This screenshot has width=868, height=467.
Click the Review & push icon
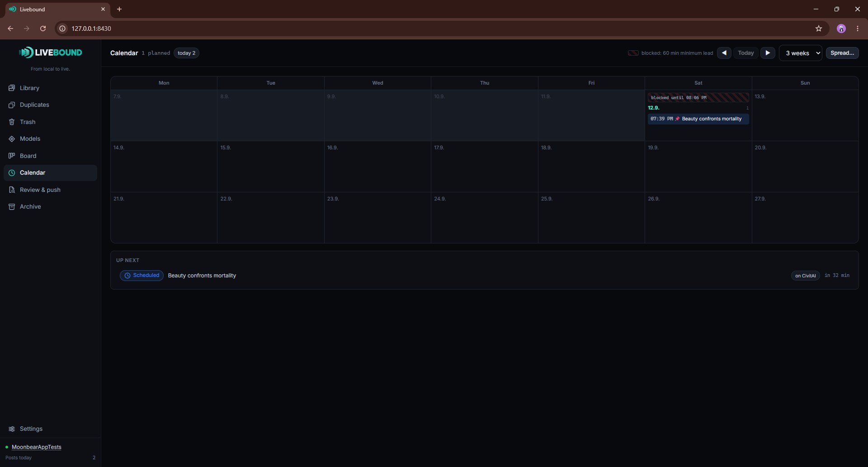[x=12, y=190]
